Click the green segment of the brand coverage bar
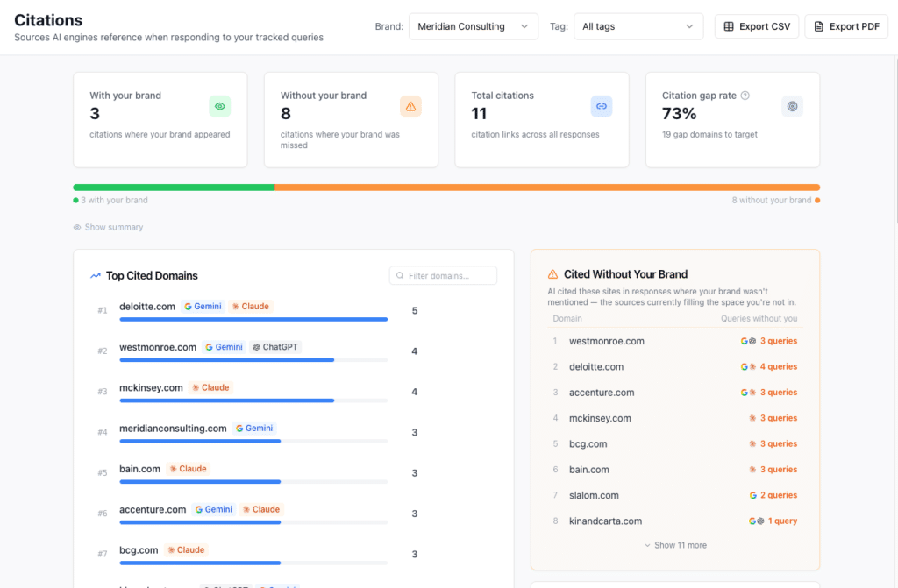Image resolution: width=898 pixels, height=588 pixels. pos(175,188)
